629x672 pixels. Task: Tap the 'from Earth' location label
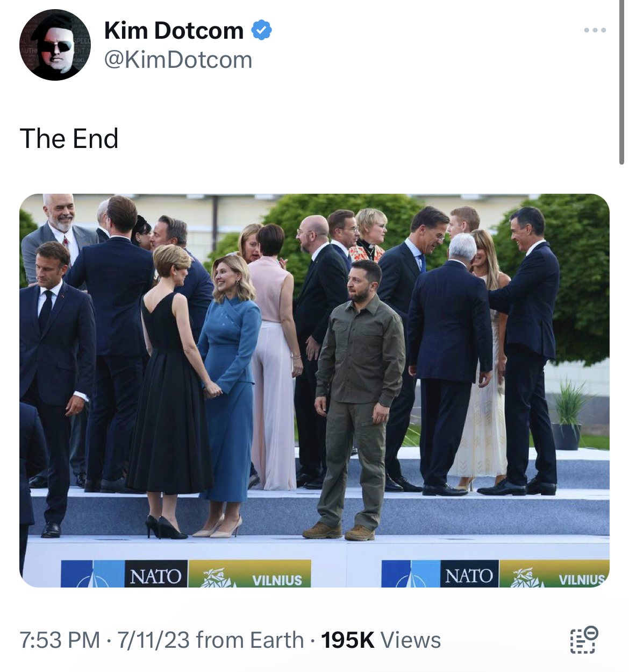(x=250, y=640)
